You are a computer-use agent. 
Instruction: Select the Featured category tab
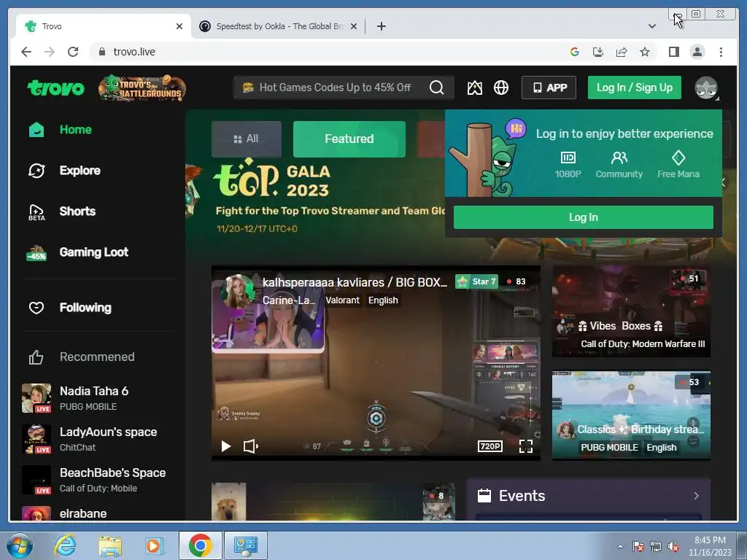pos(349,139)
